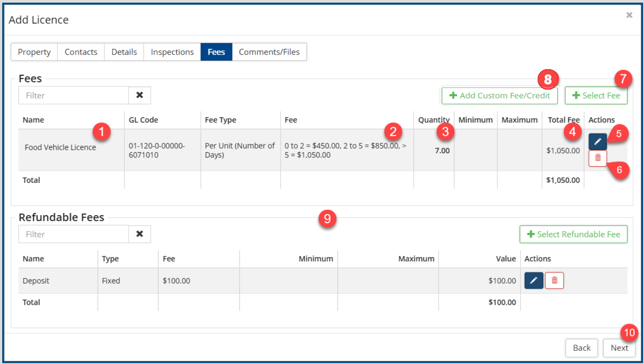Remove the Deposit refundable fee
This screenshot has width=644, height=364.
(x=554, y=280)
